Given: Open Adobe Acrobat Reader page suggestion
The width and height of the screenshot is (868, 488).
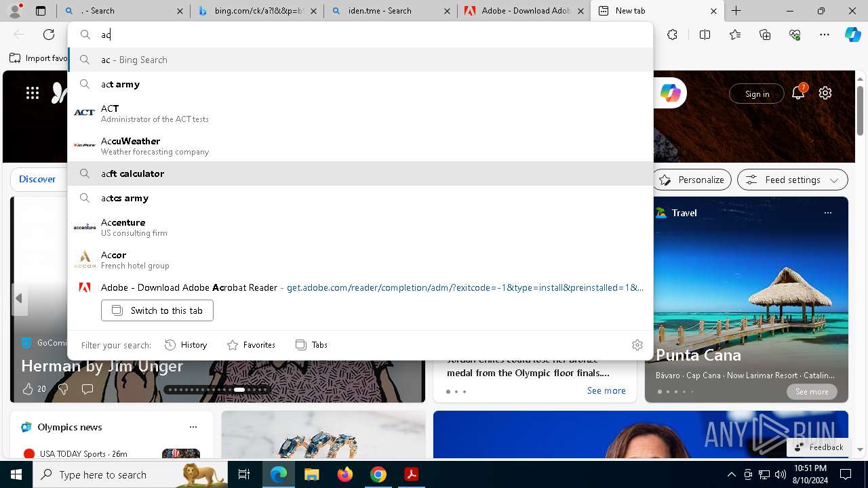Looking at the screenshot, I should coord(361,287).
